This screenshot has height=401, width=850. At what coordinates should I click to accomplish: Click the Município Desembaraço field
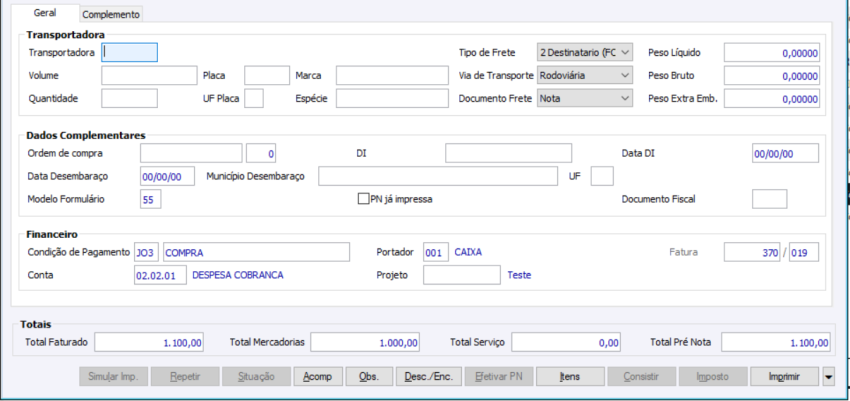(x=436, y=176)
